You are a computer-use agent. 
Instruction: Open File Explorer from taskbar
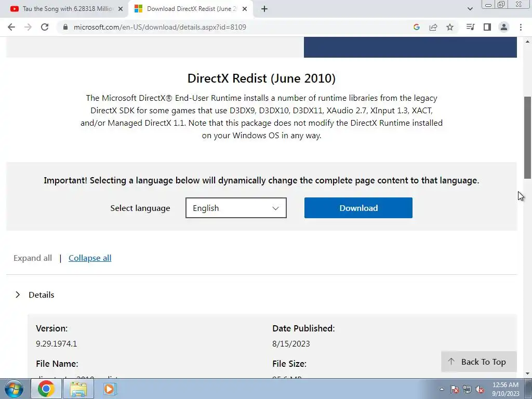point(78,389)
